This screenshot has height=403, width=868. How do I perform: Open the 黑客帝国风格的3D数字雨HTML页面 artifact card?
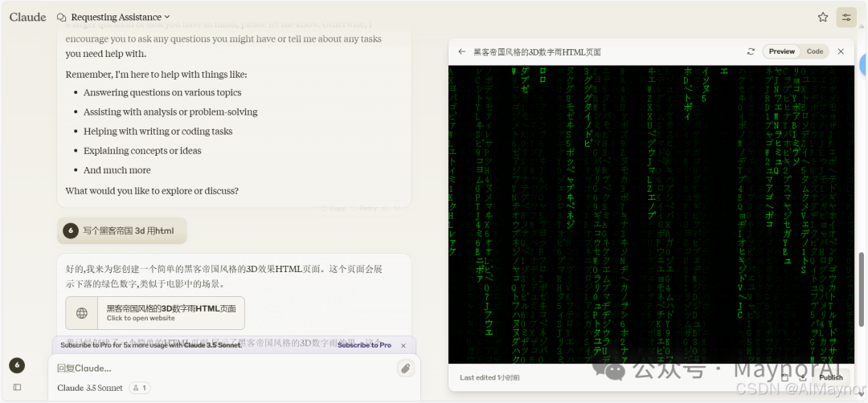coord(155,313)
